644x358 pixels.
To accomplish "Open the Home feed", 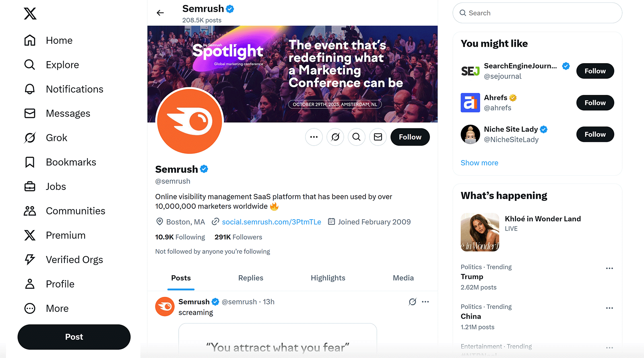I will (x=59, y=40).
